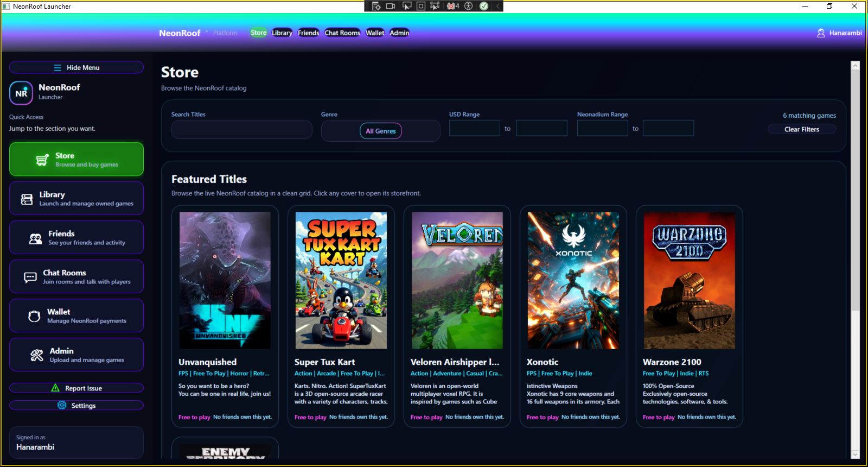Click the shopping cart Store icon in sidebar
The image size is (868, 467).
tap(42, 160)
